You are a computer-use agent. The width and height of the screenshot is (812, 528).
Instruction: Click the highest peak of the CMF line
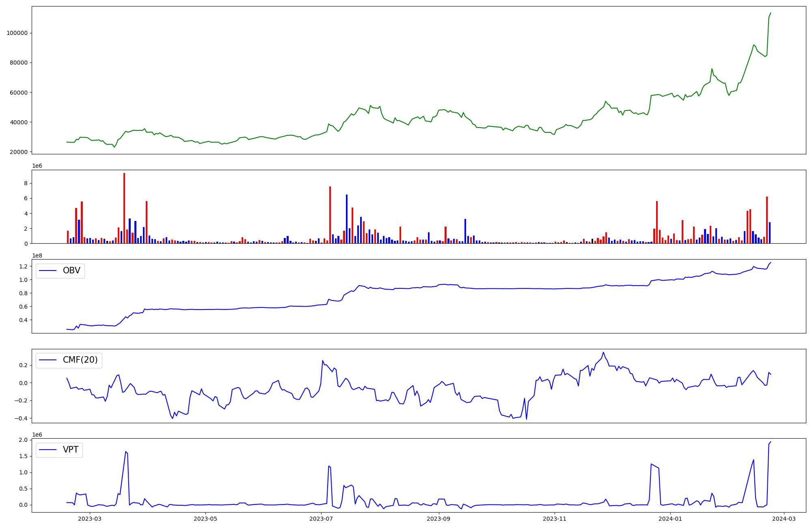tap(603, 352)
